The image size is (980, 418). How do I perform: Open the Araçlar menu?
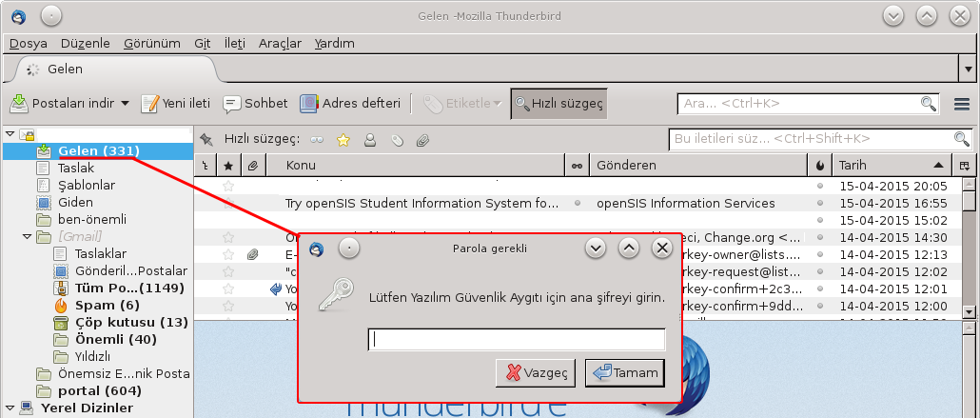[280, 43]
